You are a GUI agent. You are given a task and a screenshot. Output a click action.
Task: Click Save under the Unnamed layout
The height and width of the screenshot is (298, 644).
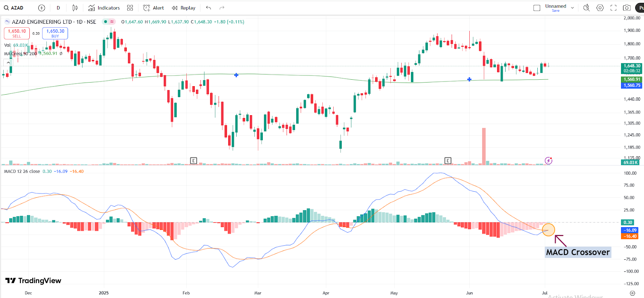555,10
